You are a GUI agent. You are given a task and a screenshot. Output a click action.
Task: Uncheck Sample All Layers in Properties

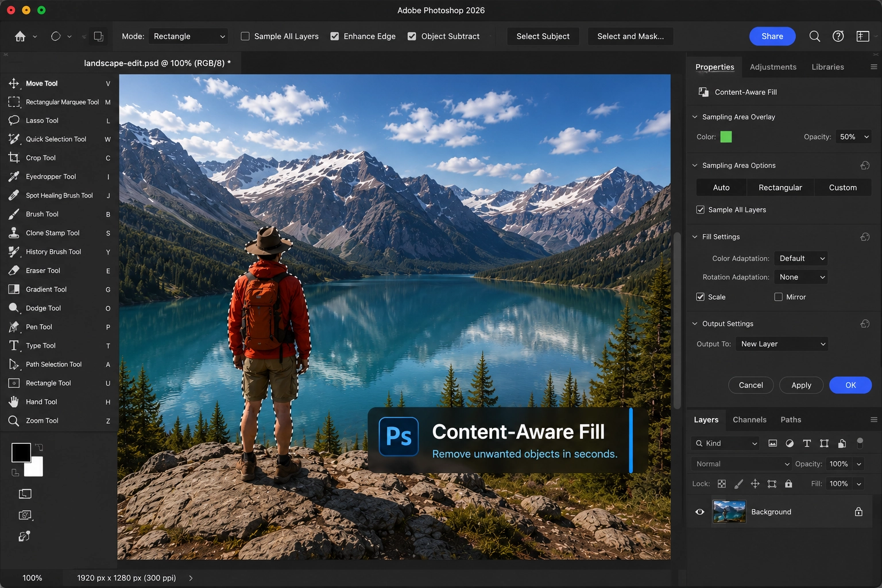click(701, 210)
